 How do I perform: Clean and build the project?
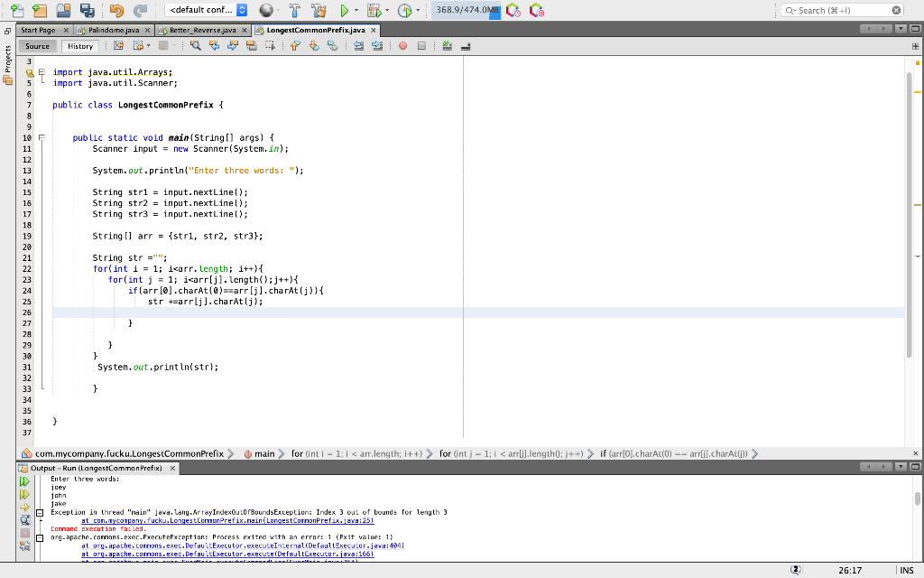pyautogui.click(x=319, y=10)
